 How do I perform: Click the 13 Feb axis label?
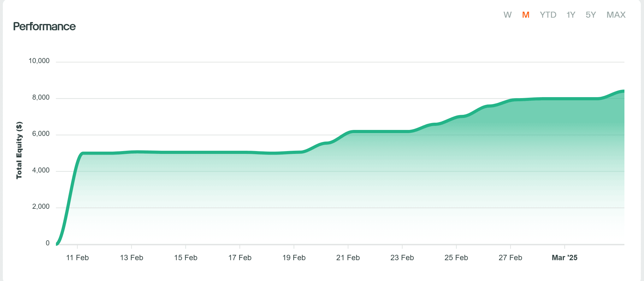pyautogui.click(x=132, y=258)
